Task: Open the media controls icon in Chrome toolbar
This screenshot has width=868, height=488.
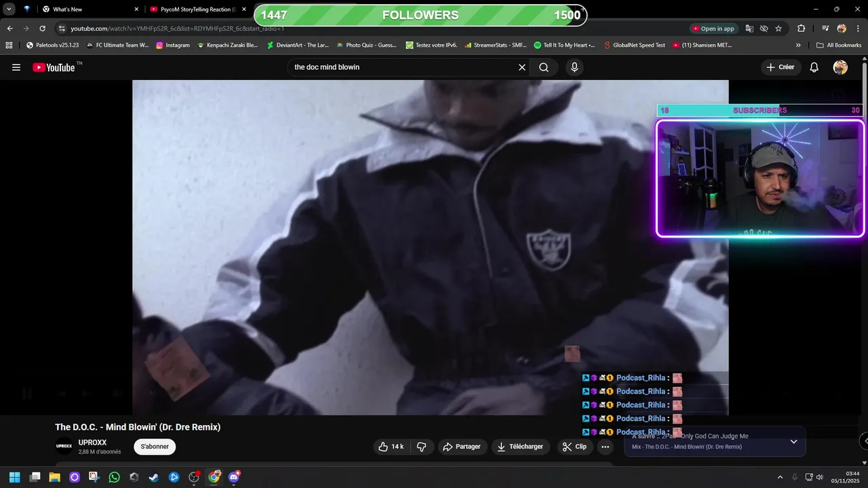Action: (825, 28)
